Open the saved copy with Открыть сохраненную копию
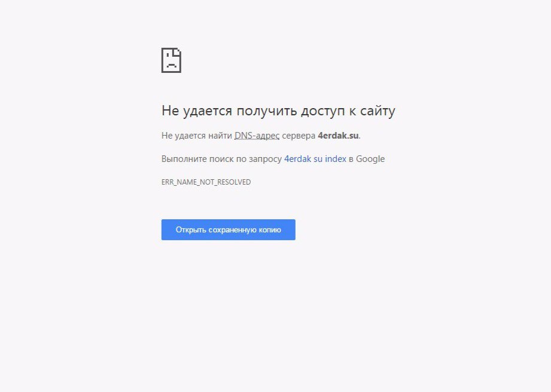This screenshot has height=392, width=551. click(229, 230)
